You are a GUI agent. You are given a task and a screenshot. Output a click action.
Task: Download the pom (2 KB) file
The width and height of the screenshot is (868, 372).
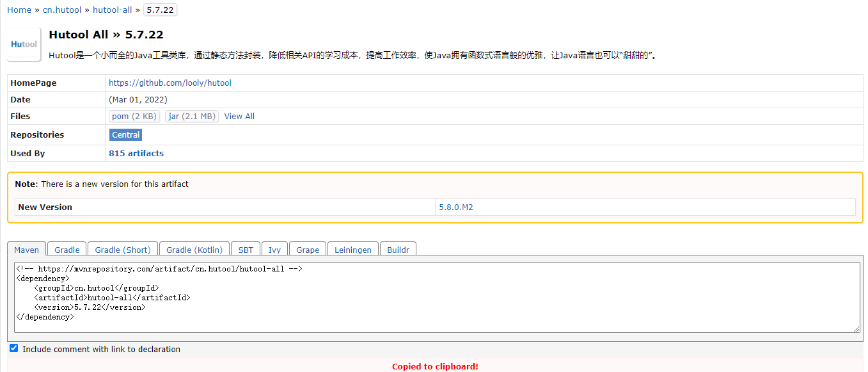[134, 116]
